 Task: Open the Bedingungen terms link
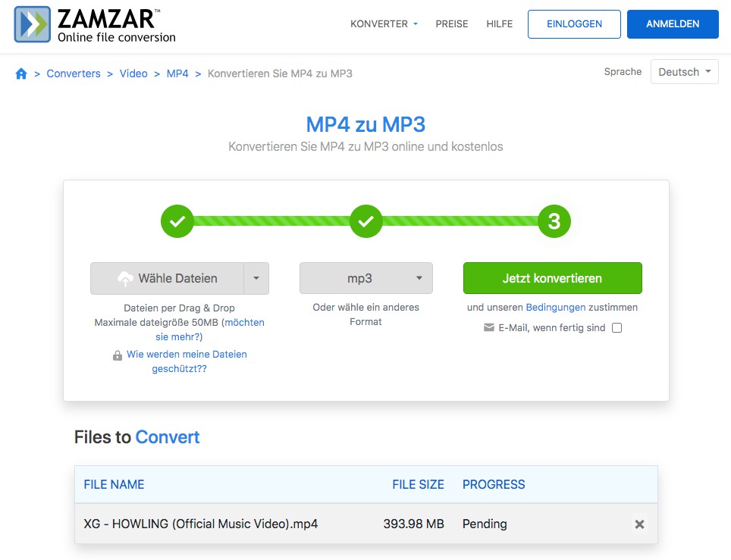coord(556,308)
